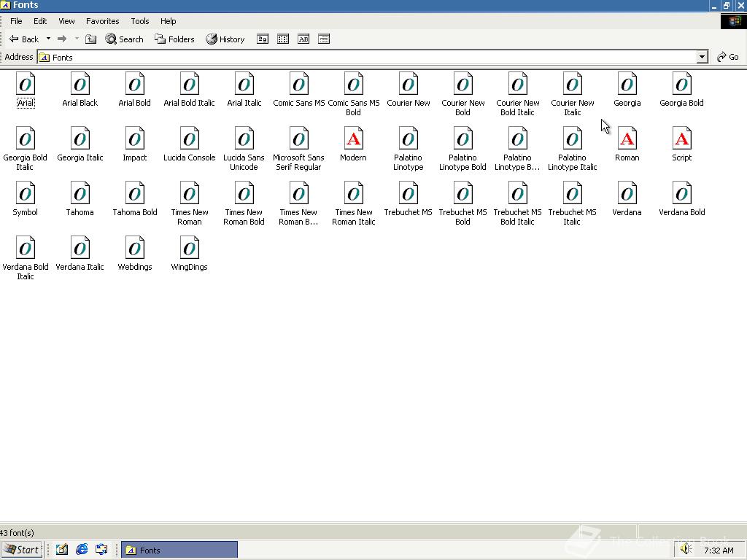Open the Favorites menu

click(102, 21)
